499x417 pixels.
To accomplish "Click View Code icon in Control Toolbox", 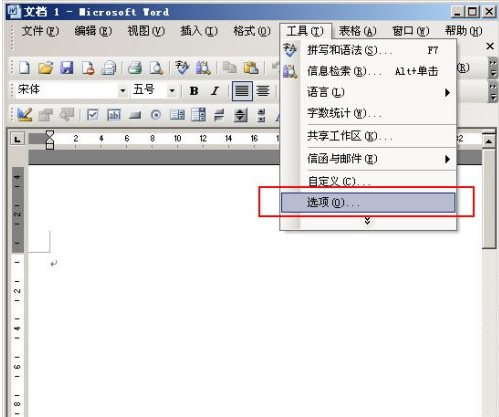I will pyautogui.click(x=67, y=115).
